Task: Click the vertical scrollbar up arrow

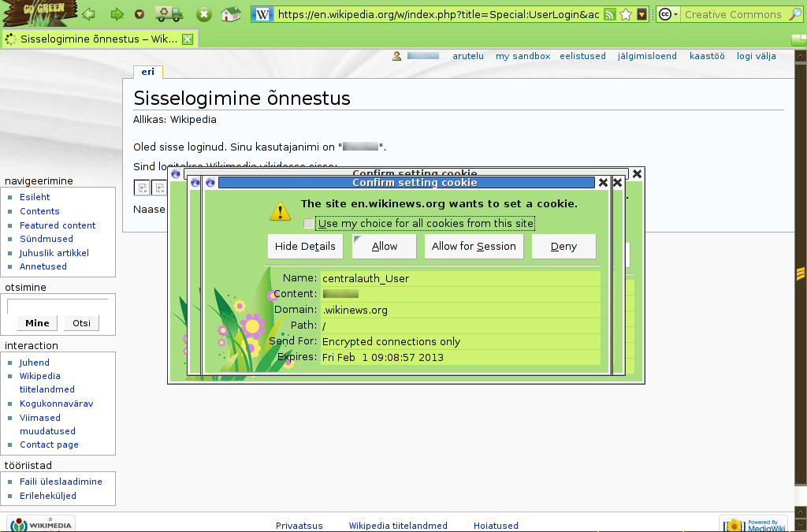Action: click(801, 54)
